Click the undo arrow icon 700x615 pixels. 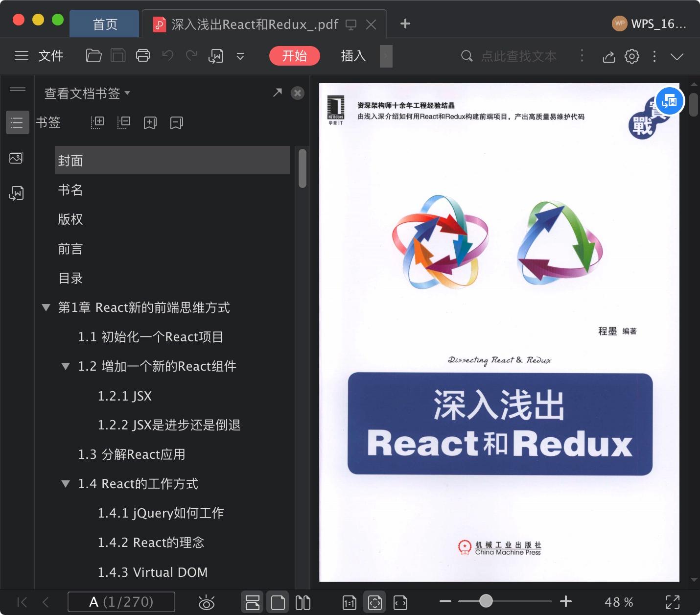[168, 55]
